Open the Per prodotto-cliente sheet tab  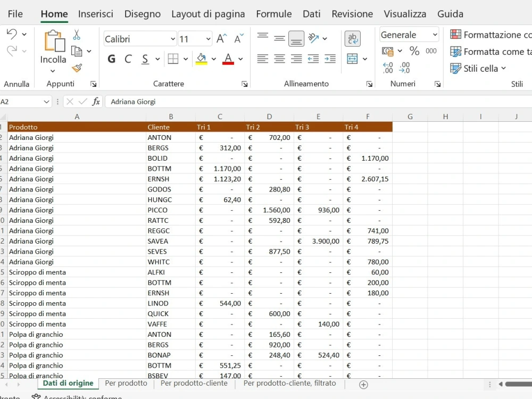(194, 383)
